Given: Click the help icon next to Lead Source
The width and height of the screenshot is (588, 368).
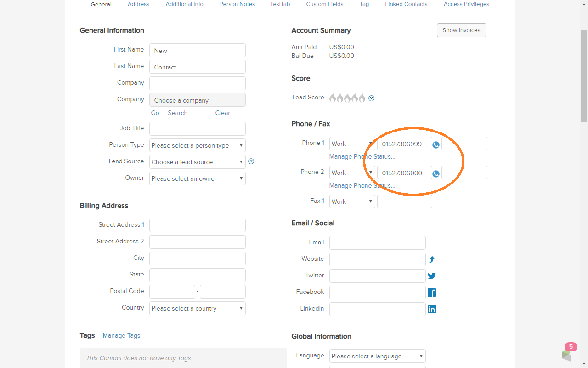Looking at the screenshot, I should 251,161.
